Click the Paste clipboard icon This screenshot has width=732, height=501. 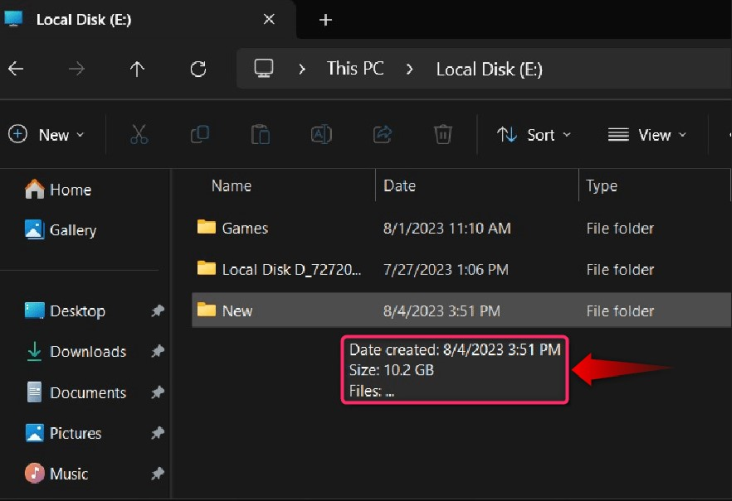pyautogui.click(x=260, y=134)
